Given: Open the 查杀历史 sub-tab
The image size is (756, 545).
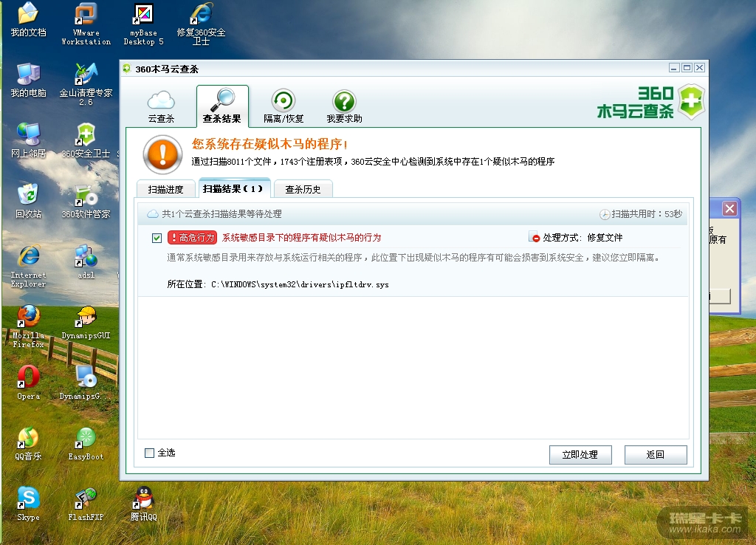Looking at the screenshot, I should click(x=303, y=189).
